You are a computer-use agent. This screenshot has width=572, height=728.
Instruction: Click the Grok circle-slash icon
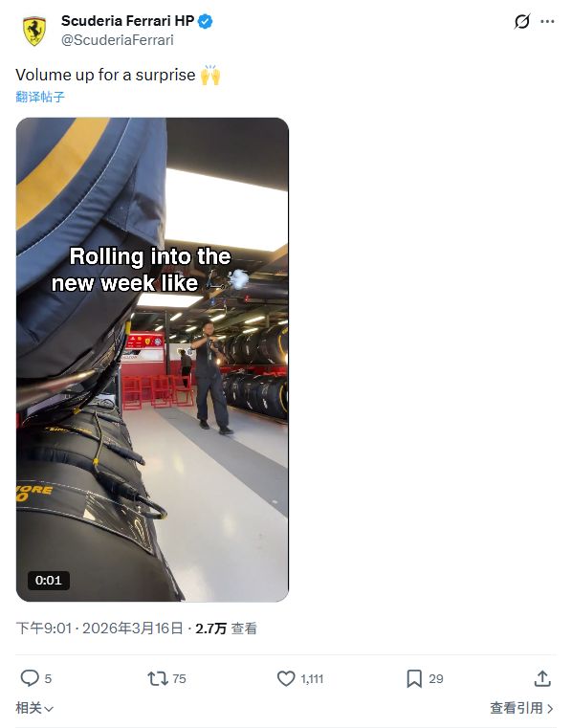(522, 21)
